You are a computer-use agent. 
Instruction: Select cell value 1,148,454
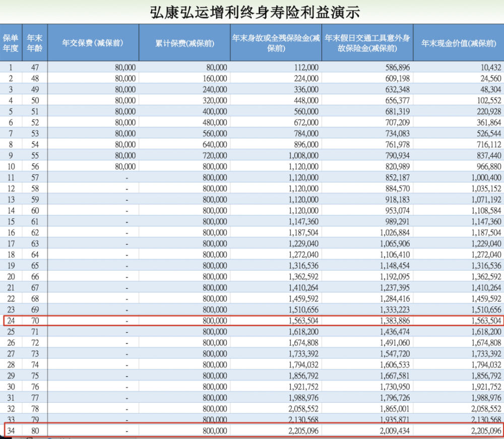395,266
